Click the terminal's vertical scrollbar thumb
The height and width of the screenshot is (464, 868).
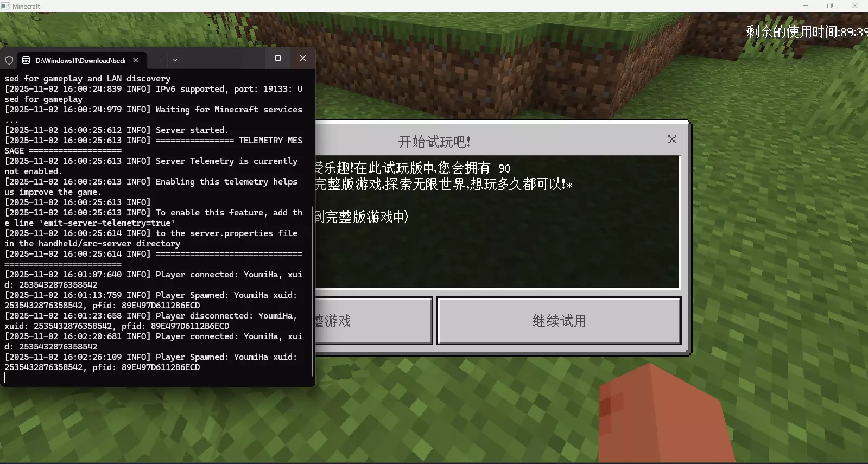pyautogui.click(x=313, y=291)
